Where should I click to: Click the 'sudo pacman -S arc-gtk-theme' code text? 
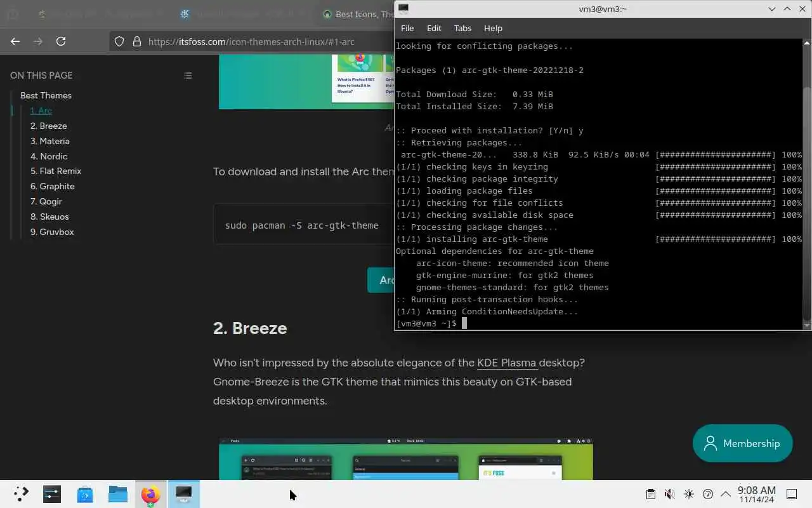coord(301,225)
